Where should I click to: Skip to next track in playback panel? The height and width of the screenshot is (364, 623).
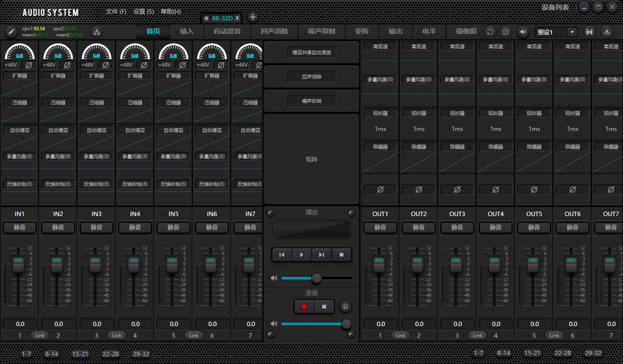coord(321,255)
